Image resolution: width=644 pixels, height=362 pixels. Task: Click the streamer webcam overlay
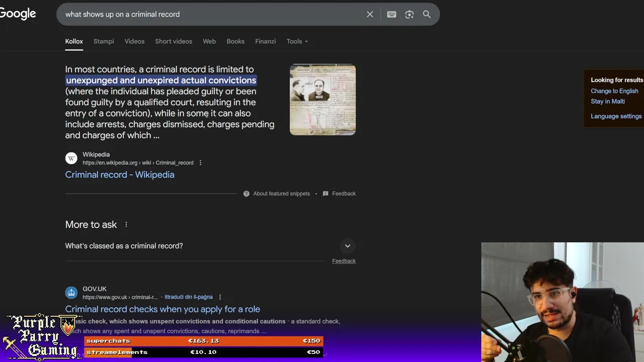coord(562,302)
